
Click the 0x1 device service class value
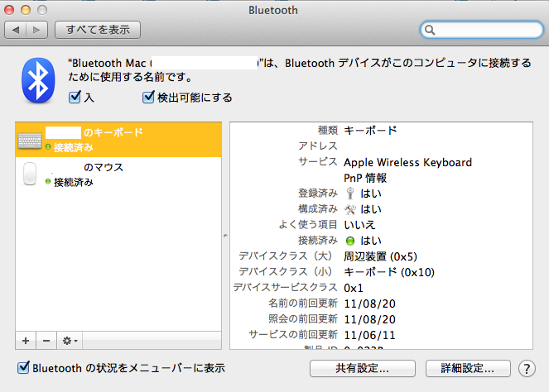pyautogui.click(x=354, y=288)
